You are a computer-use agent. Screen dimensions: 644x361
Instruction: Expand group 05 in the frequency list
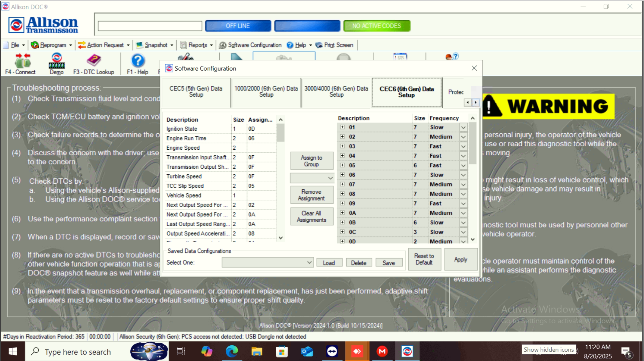pyautogui.click(x=342, y=165)
